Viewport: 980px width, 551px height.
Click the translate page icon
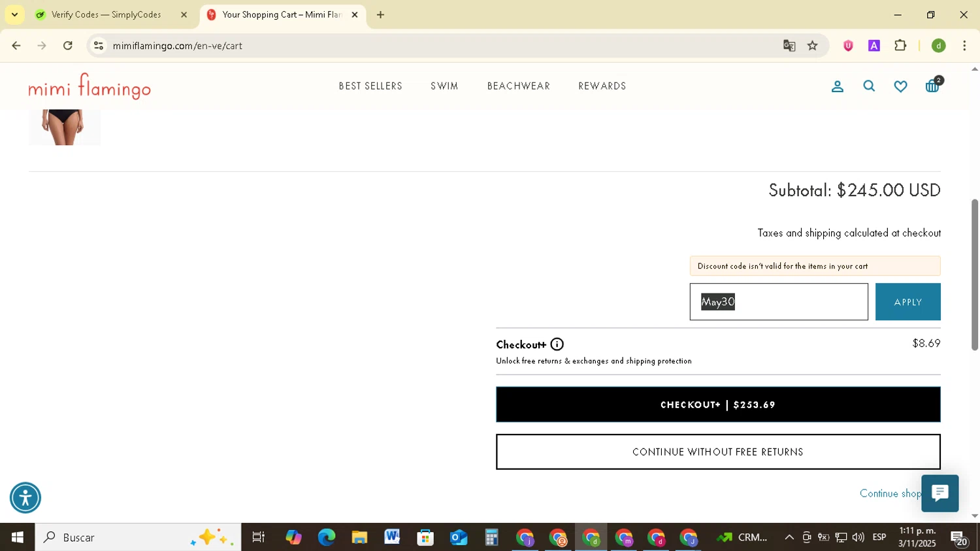(x=789, y=46)
